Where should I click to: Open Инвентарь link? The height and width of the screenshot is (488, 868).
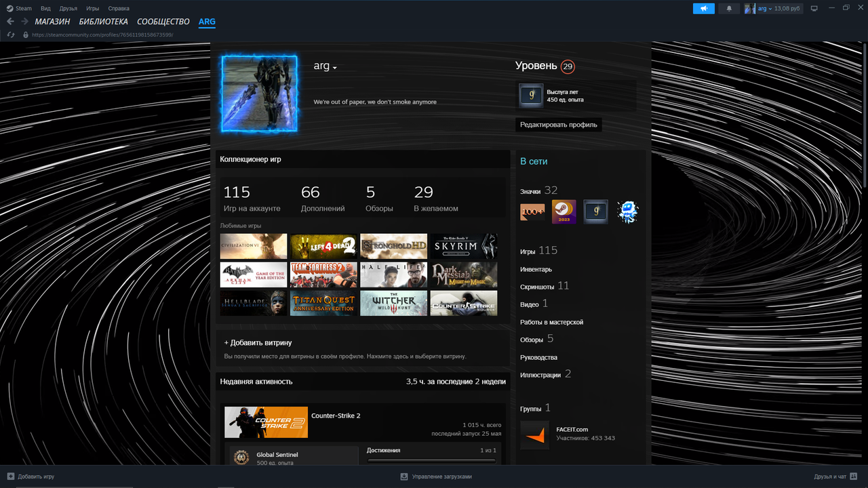pos(536,270)
